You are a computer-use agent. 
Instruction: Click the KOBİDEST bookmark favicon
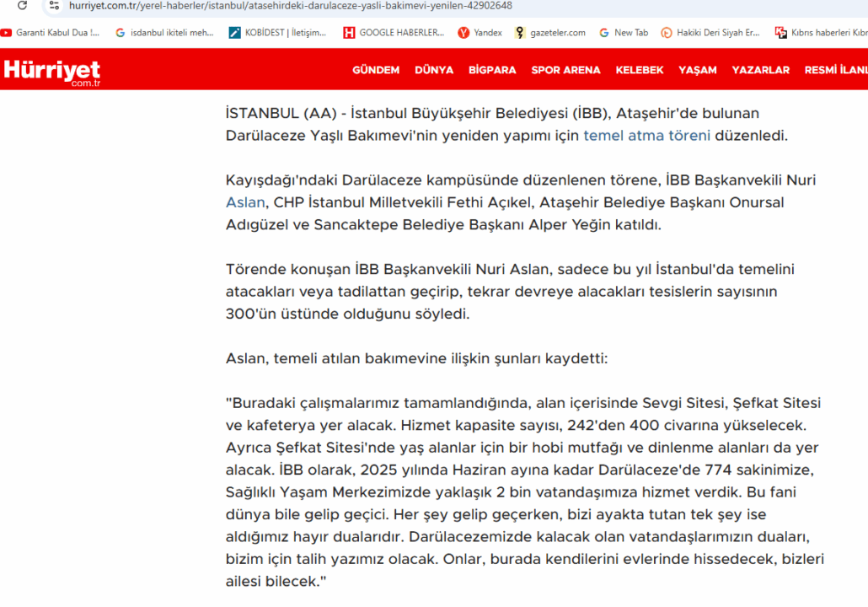235,33
